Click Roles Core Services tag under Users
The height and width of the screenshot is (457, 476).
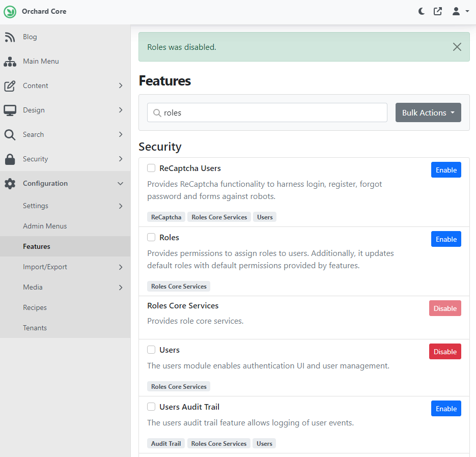[179, 386]
